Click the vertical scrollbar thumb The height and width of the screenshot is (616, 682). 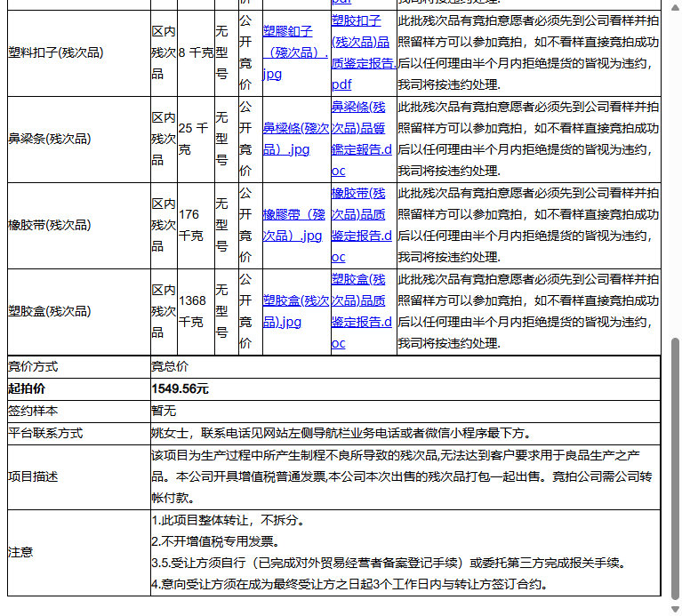click(675, 468)
